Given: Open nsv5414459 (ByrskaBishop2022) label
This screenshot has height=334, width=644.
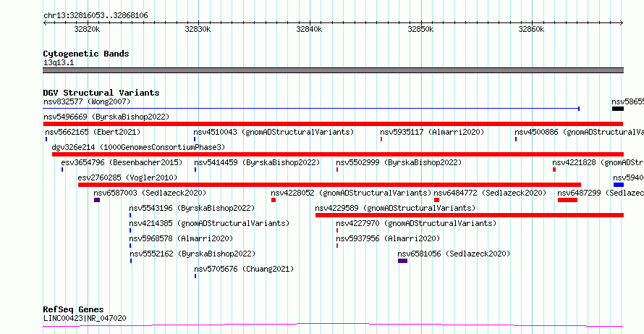Looking at the screenshot, I should (x=257, y=162).
